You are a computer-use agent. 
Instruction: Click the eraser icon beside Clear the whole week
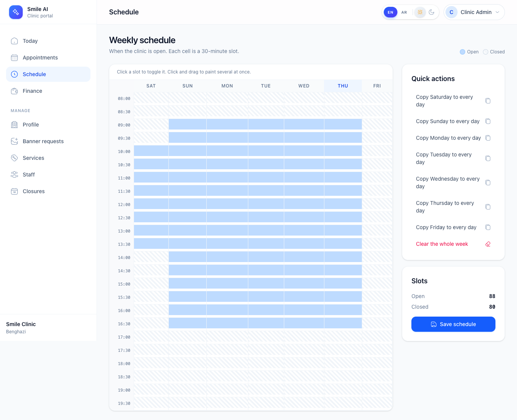488,244
